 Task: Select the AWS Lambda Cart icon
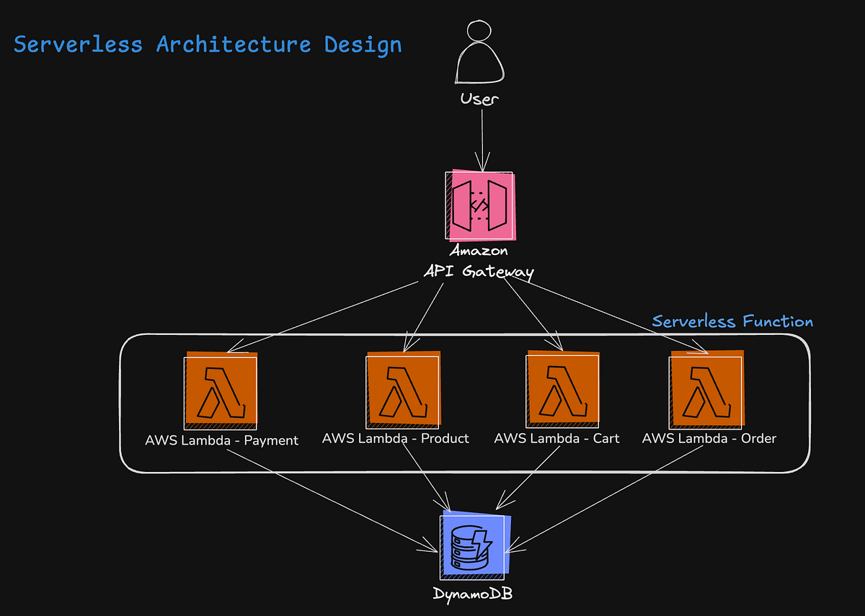coord(563,390)
